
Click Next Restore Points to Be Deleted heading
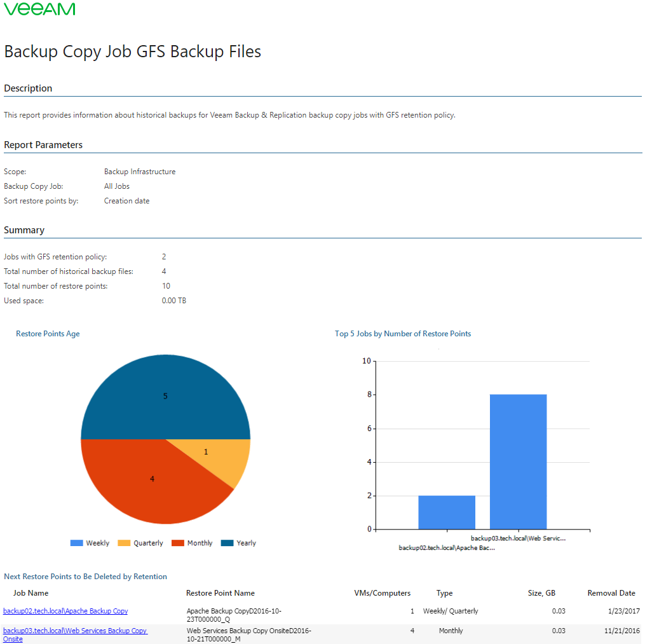tap(86, 577)
